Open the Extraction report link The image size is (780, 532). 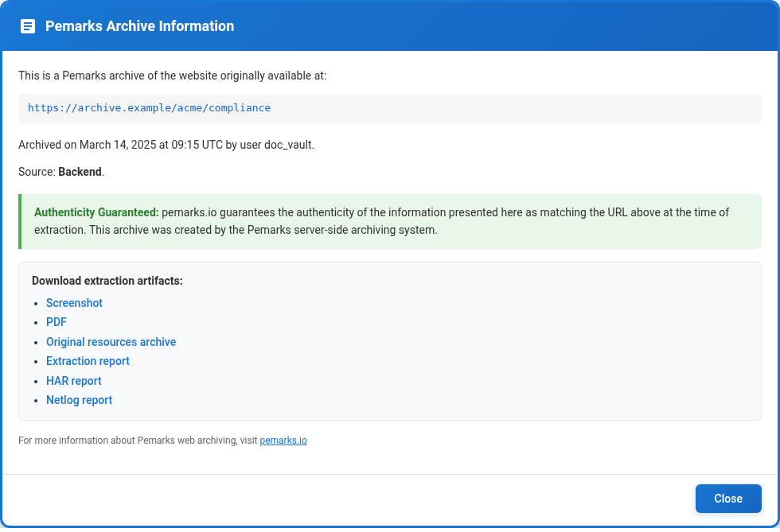88,361
